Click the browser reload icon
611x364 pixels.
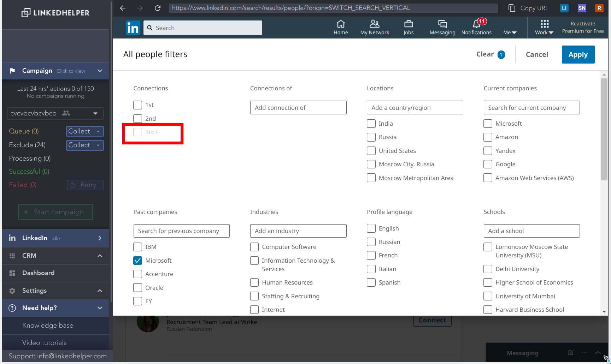158,8
